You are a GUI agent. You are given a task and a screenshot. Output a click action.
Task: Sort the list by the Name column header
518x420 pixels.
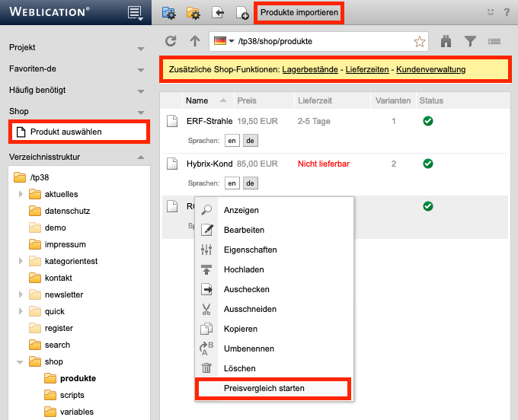[197, 100]
